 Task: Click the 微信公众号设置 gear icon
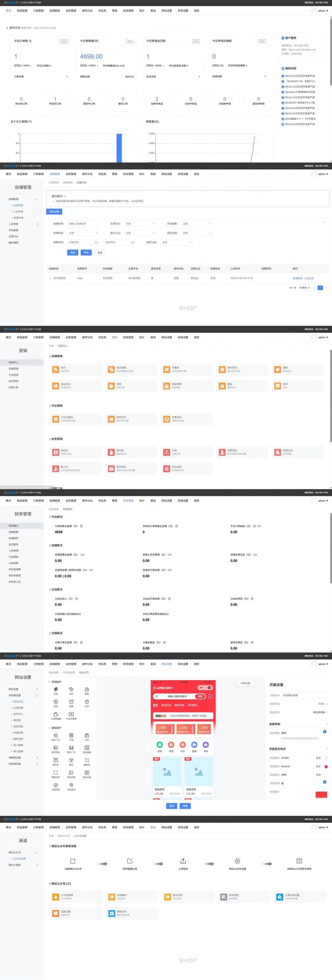click(x=237, y=861)
